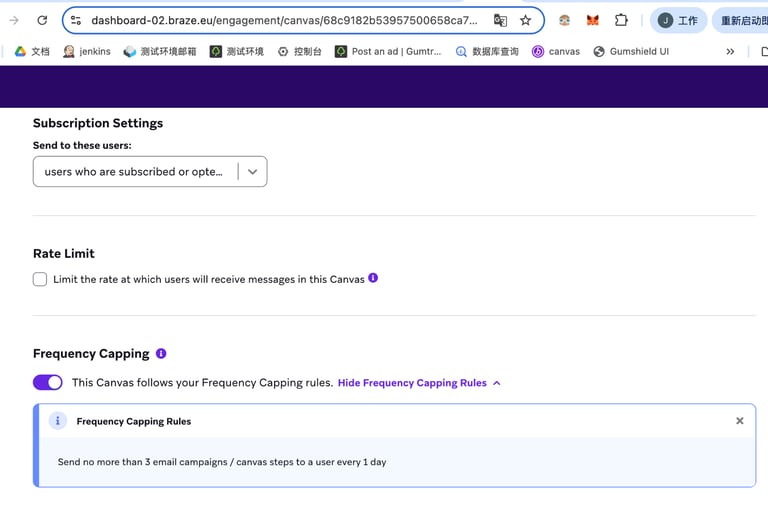Open the MetaMask fox extension
Viewport: 768px width, 514px height.
pos(593,20)
